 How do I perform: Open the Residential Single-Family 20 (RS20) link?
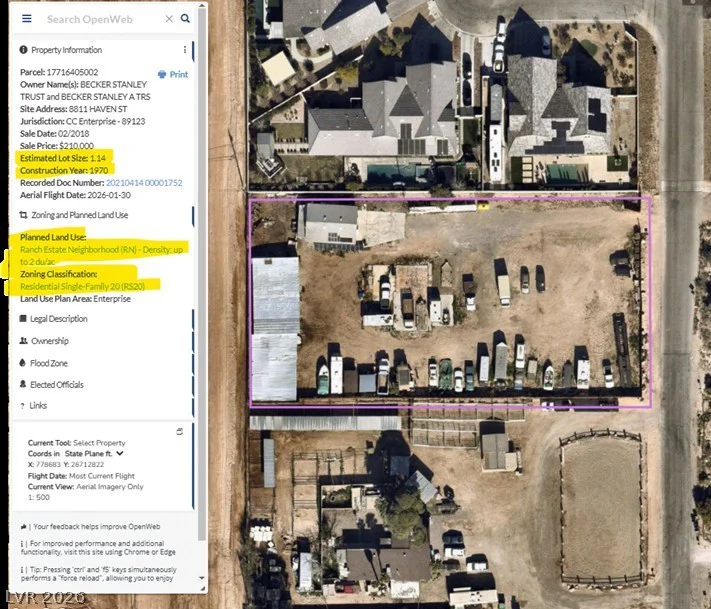click(x=83, y=287)
